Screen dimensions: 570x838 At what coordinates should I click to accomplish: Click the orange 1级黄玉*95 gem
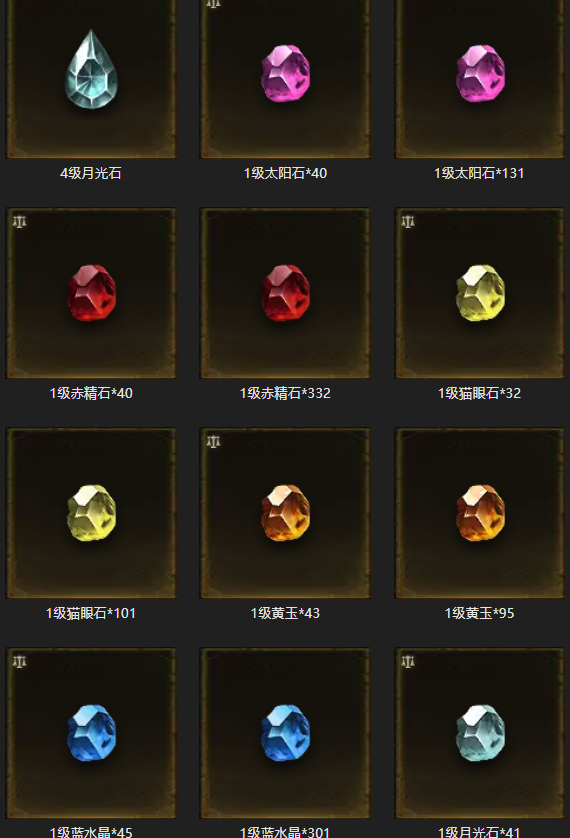[x=480, y=513]
